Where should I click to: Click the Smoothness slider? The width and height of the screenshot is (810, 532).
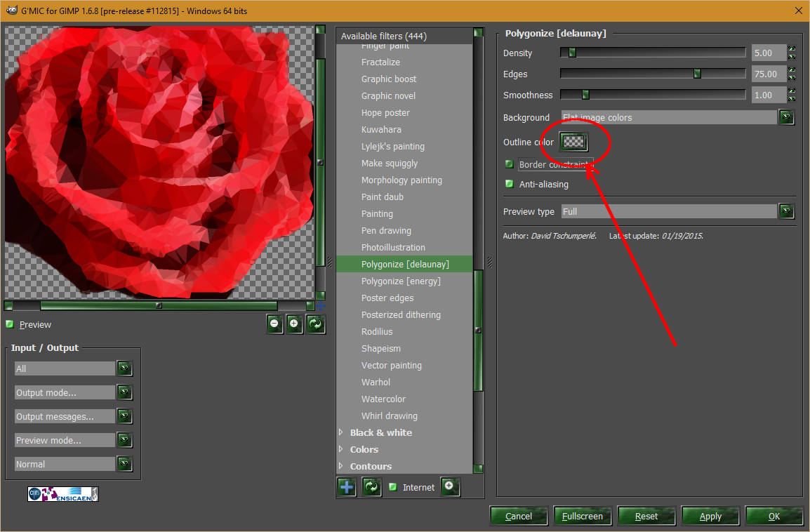(653, 95)
